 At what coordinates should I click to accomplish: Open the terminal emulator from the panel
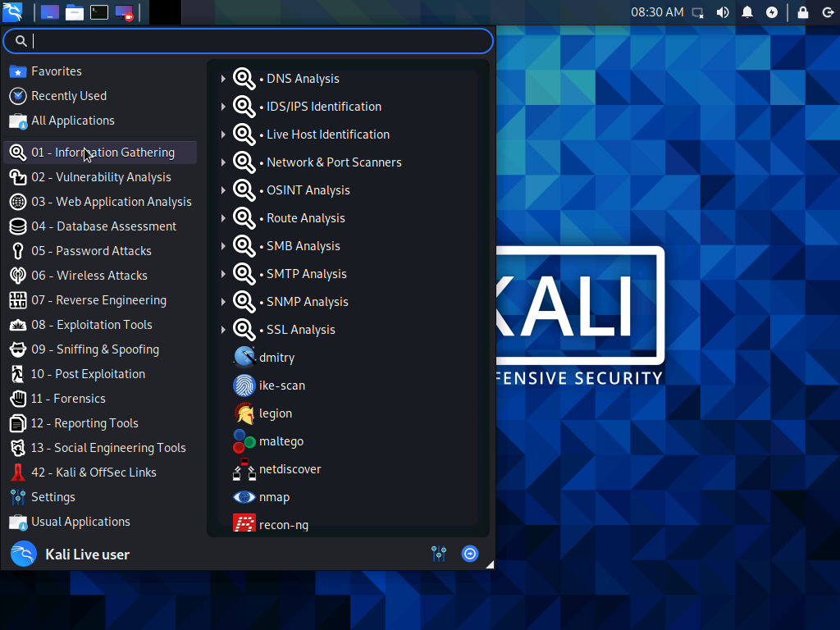[x=99, y=12]
